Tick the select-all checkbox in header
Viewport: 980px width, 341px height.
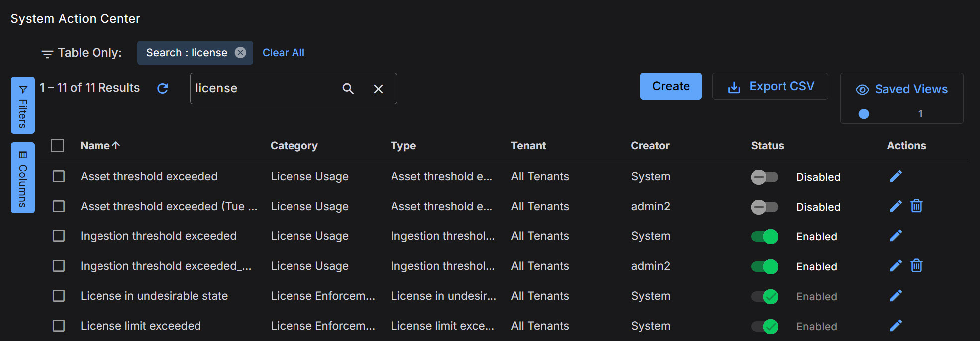pyautogui.click(x=58, y=146)
